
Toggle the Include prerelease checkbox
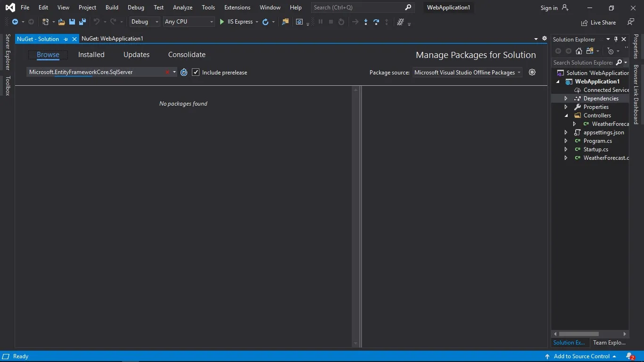(x=196, y=72)
